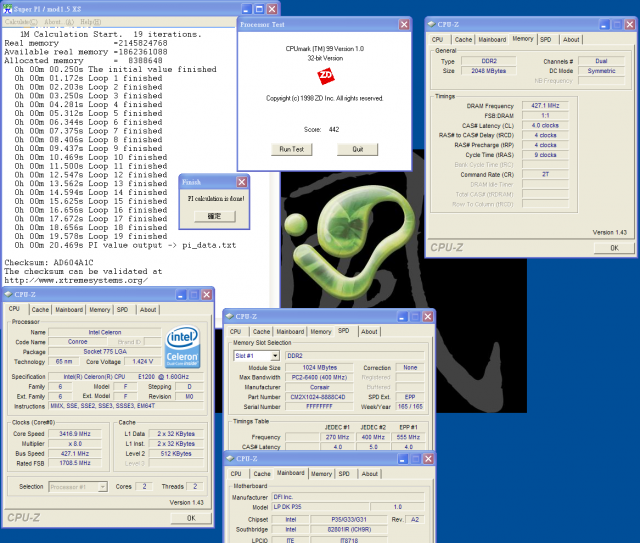Open the Processor #1 selection dropdown
Screen dimensions: 640x543
[x=103, y=487]
